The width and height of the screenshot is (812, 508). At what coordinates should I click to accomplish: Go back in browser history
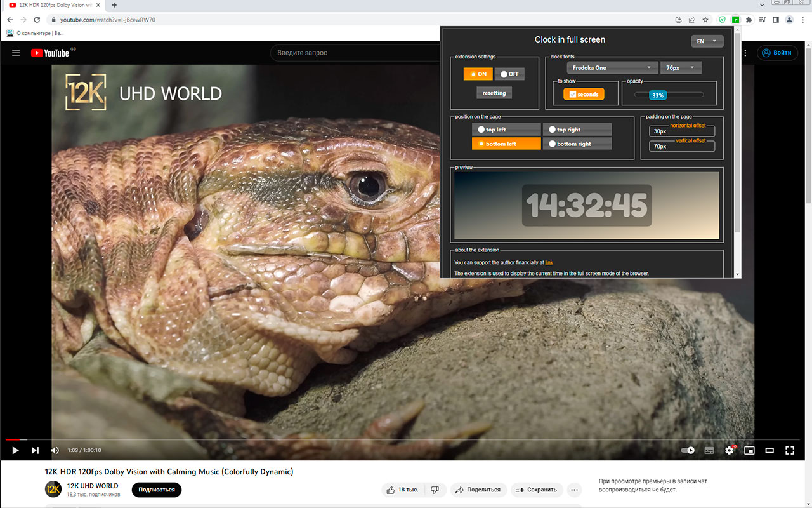[x=10, y=20]
